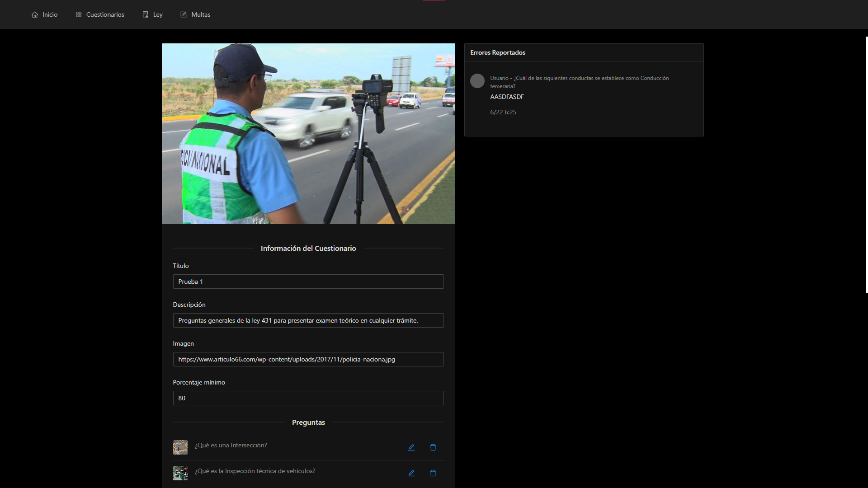This screenshot has width=868, height=488.
Task: Open the Ley menu item
Action: pos(157,14)
